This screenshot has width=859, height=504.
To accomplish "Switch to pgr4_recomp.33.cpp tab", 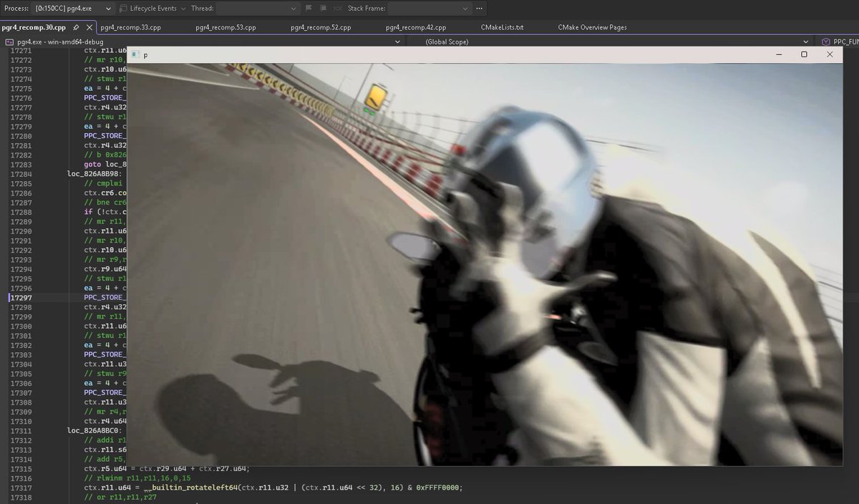I will click(130, 27).
